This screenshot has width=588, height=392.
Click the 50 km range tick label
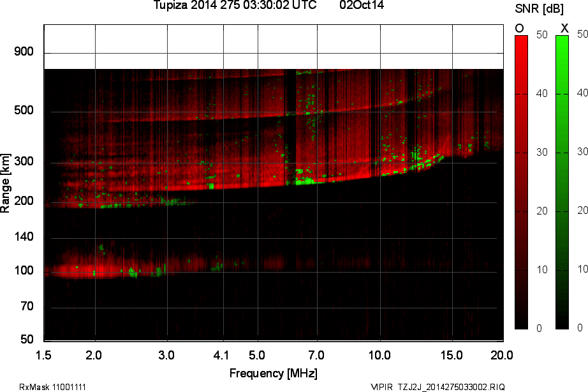click(27, 338)
